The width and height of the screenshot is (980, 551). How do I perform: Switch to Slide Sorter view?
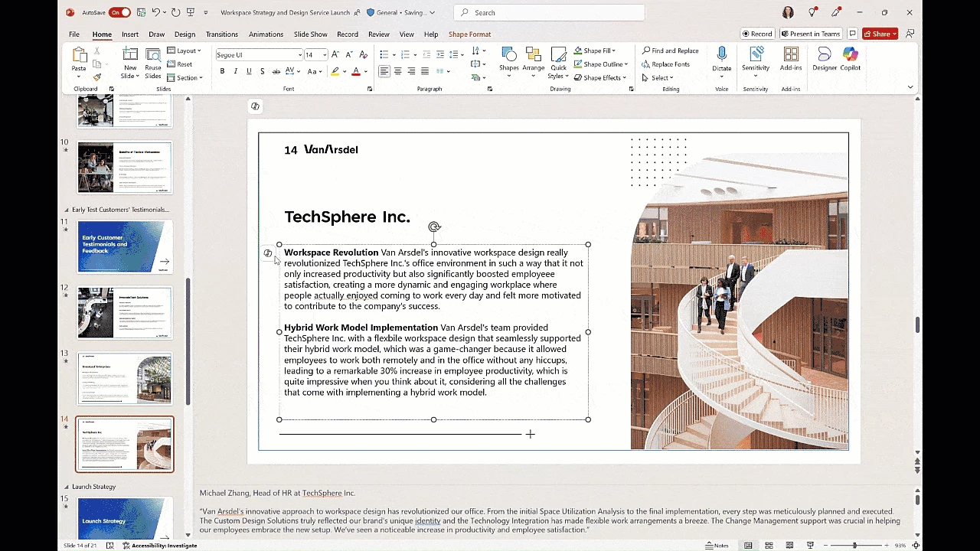[768, 546]
